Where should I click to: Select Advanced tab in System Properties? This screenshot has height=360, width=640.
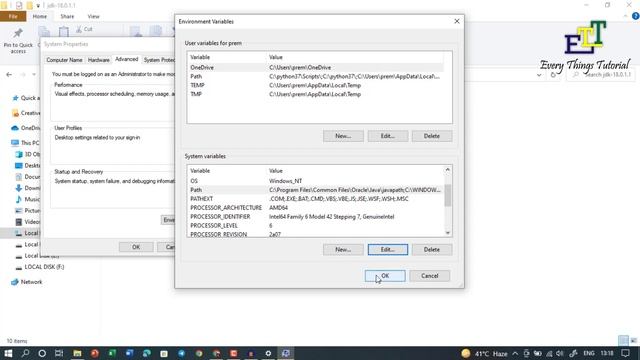click(127, 59)
